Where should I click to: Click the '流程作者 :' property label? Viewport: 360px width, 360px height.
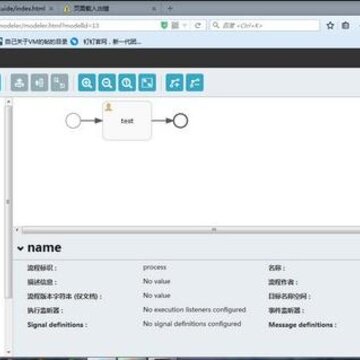coord(283,282)
